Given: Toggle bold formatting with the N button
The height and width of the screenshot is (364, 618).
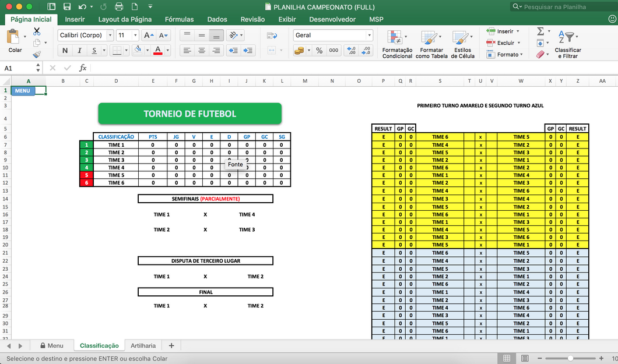Looking at the screenshot, I should tap(65, 51).
